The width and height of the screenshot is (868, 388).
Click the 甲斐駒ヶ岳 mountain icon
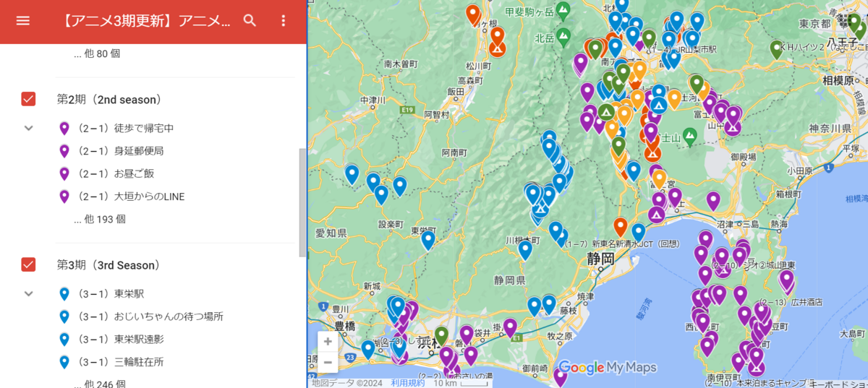(x=563, y=11)
